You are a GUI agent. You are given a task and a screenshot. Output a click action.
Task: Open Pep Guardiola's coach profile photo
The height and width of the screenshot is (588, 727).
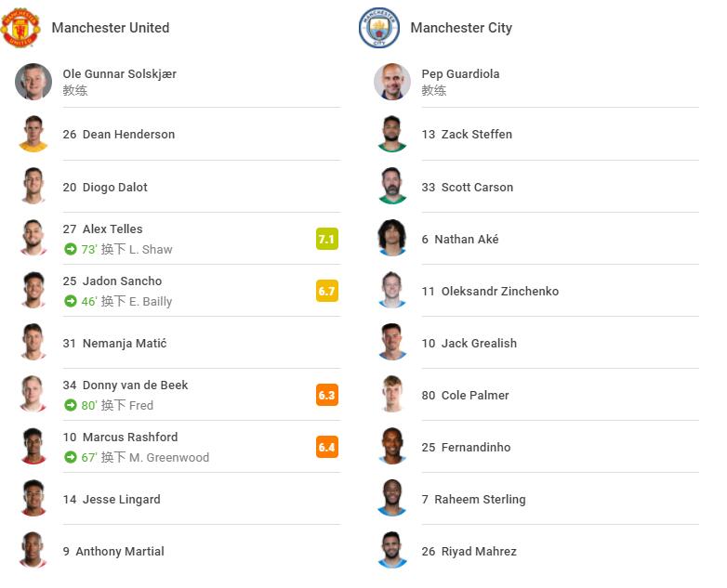tap(392, 82)
